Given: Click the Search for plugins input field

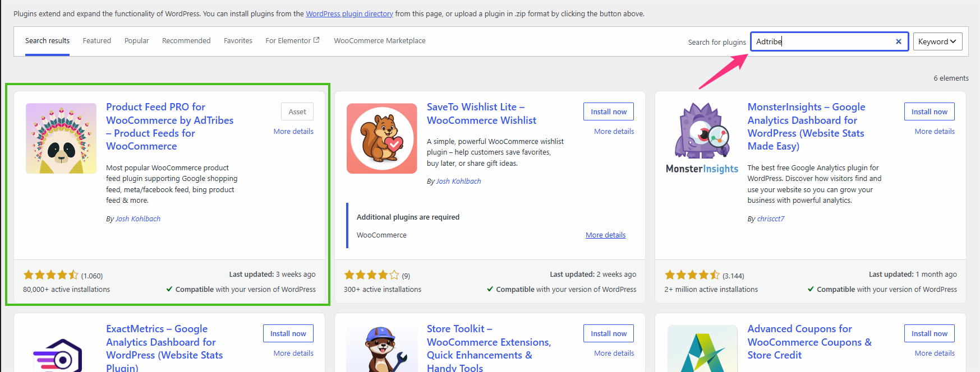Looking at the screenshot, I should (823, 41).
